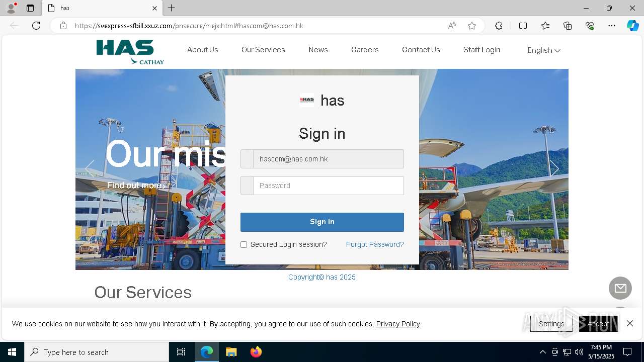
Task: Follow the Forgot Password link
Action: click(375, 244)
